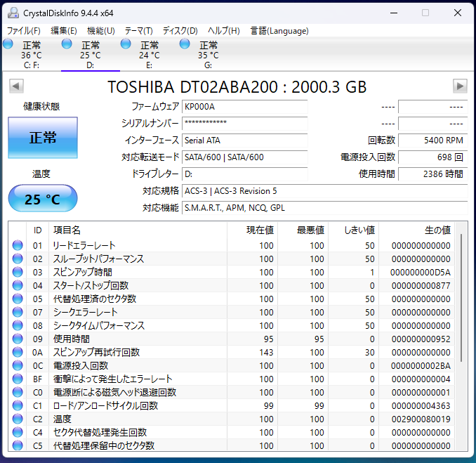Click status orb for ID C1 row
476x463 pixels.
coord(18,405)
